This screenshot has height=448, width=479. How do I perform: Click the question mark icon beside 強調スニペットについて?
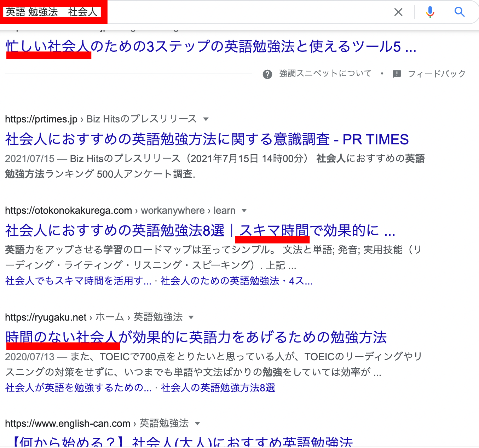coord(267,74)
